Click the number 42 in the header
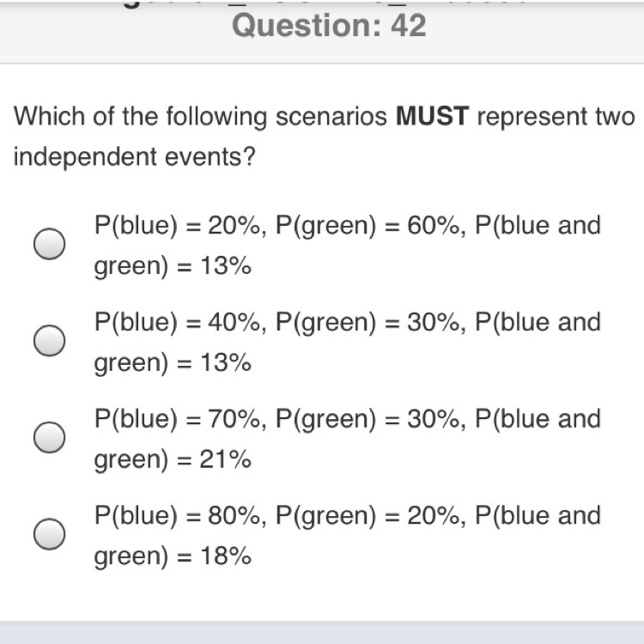 pyautogui.click(x=408, y=26)
